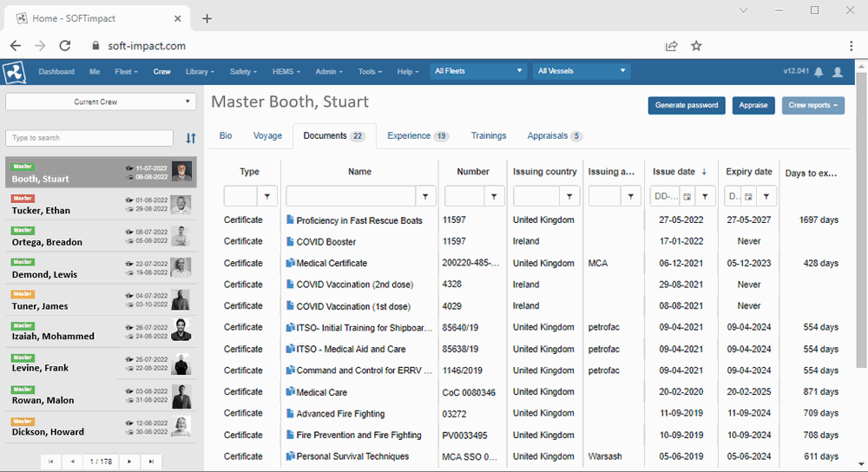Open the Advanced Fire Fighting document icon
The height and width of the screenshot is (472, 868).
(x=290, y=413)
